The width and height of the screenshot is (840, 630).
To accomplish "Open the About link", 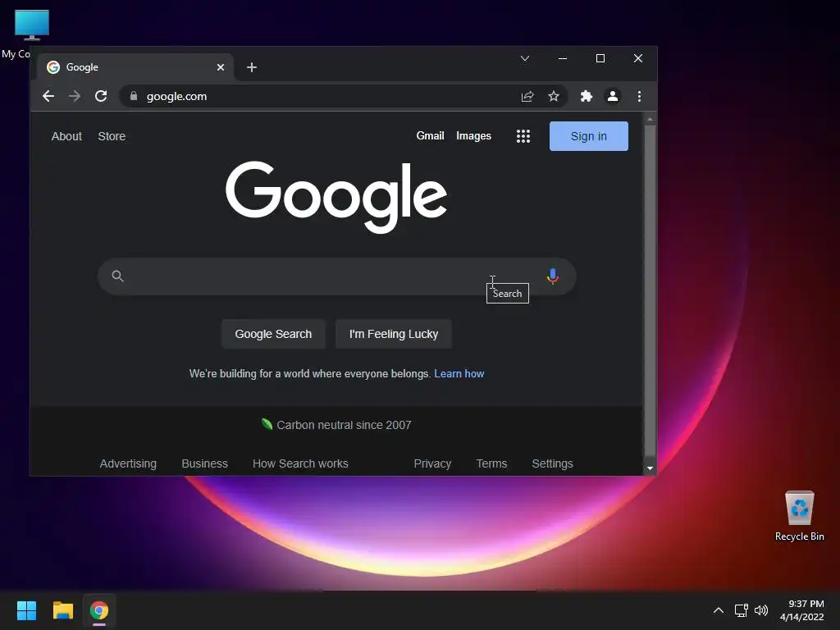I will coord(66,136).
